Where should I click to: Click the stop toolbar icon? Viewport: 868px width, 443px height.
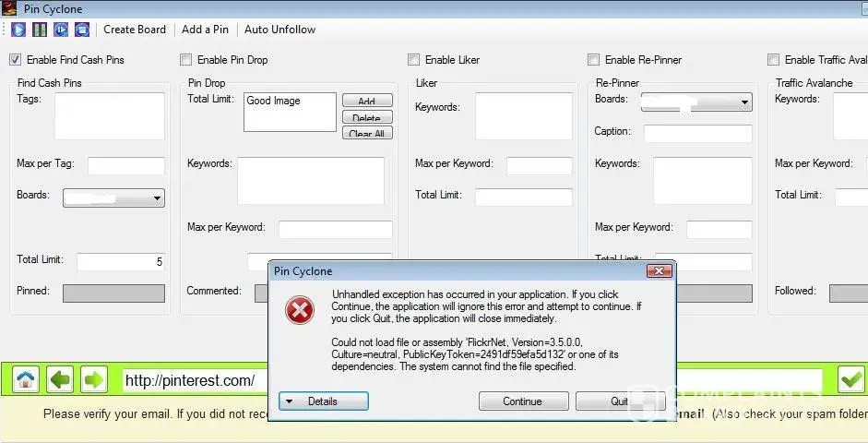(x=82, y=30)
